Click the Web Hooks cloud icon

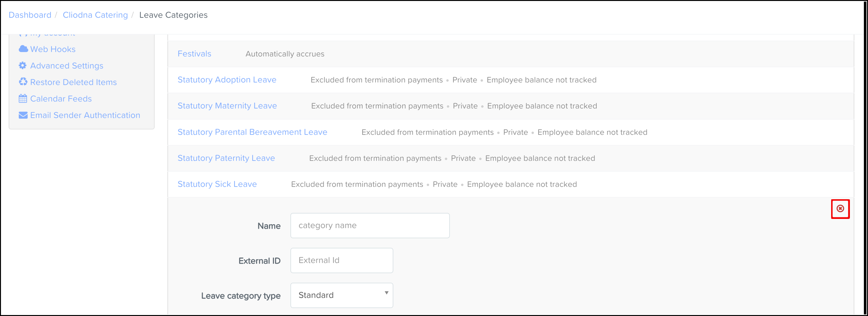(x=23, y=49)
